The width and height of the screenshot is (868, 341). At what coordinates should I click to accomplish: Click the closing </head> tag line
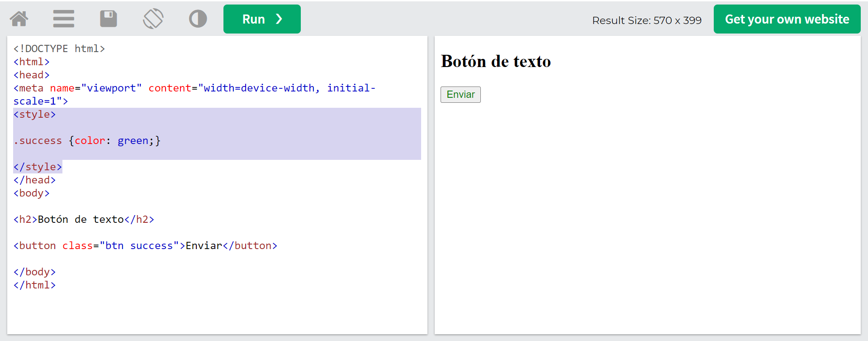coord(35,180)
